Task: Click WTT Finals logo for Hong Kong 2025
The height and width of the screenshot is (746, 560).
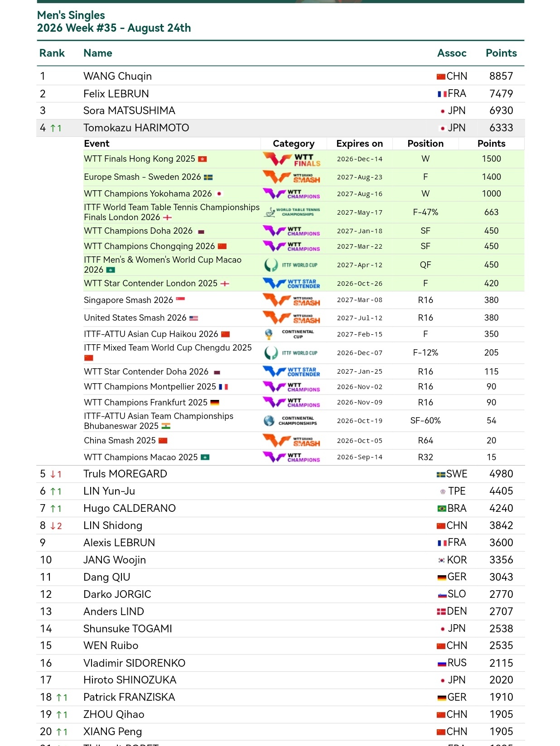Action: pyautogui.click(x=292, y=159)
